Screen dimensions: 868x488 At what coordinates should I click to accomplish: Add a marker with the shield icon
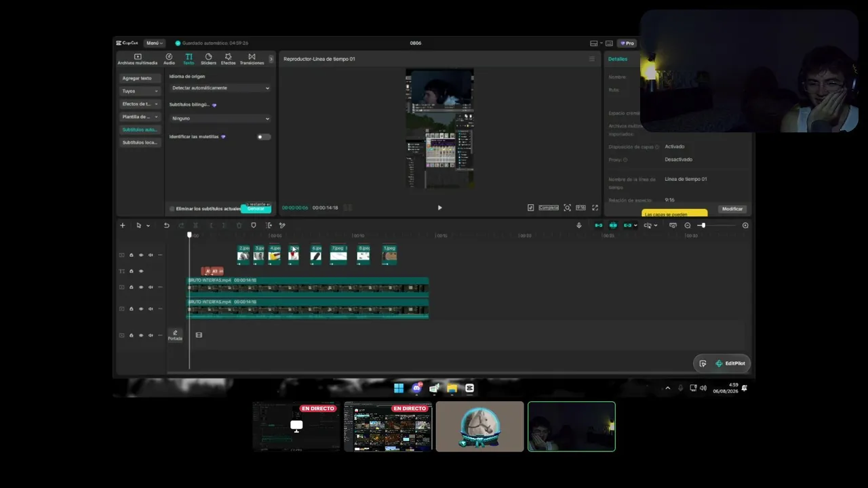click(254, 225)
